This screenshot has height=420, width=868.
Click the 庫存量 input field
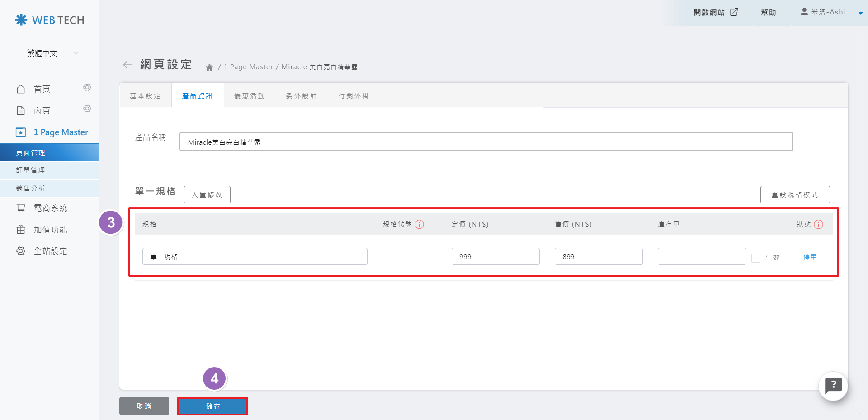(701, 256)
